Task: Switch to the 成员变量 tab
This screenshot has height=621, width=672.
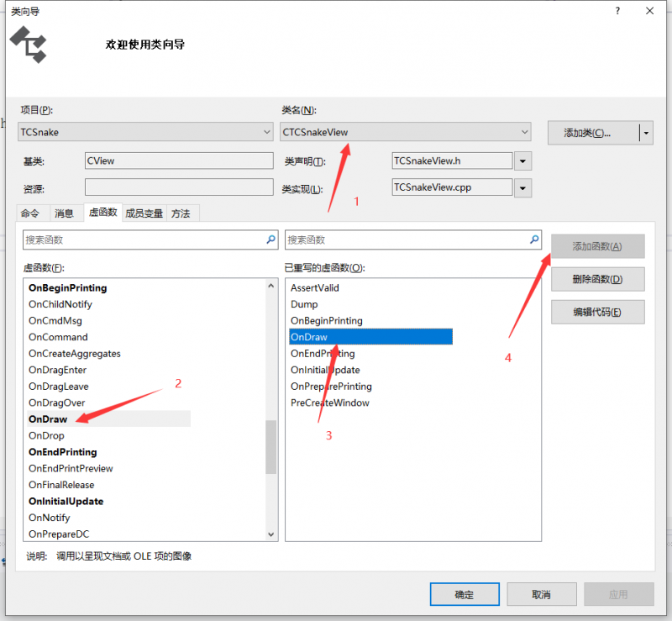Action: point(144,213)
